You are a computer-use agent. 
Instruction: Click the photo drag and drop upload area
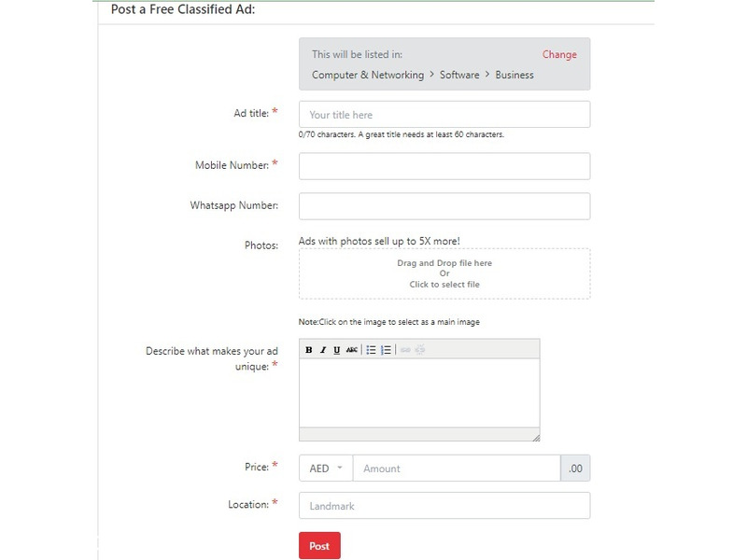pos(444,273)
